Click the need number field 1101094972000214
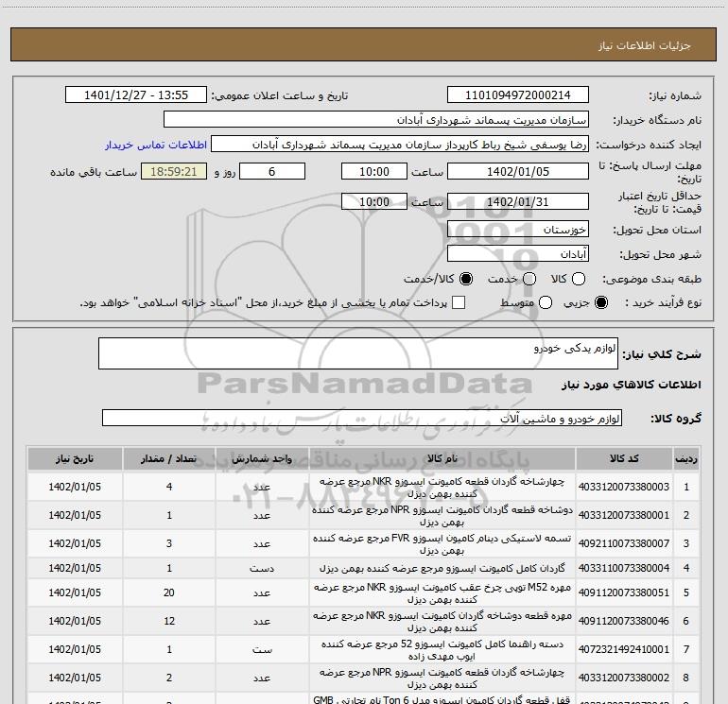Viewport: 728px width, 704px height. (518, 95)
